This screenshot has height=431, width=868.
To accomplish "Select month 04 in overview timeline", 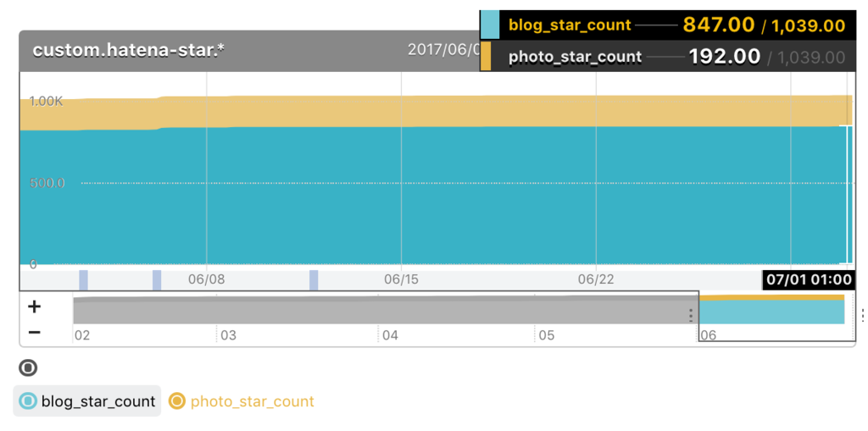I will tap(390, 335).
